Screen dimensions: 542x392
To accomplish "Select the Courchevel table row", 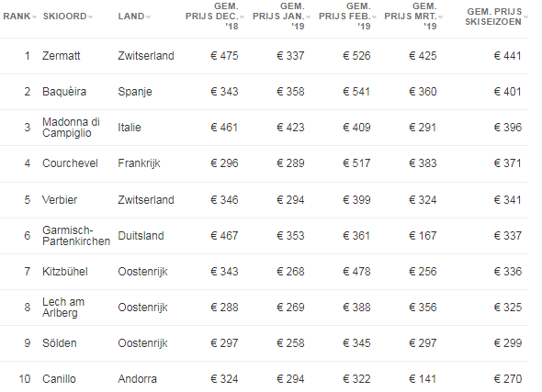I will click(264, 163).
